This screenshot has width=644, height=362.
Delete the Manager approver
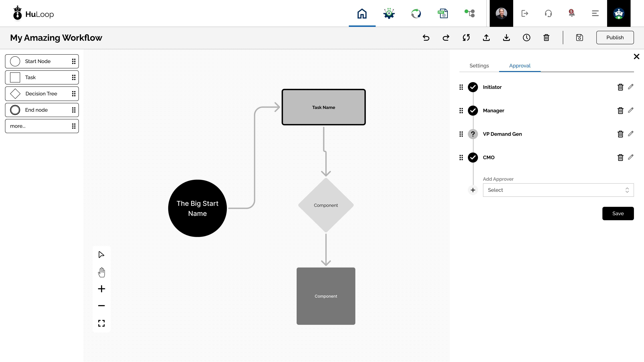pyautogui.click(x=620, y=110)
